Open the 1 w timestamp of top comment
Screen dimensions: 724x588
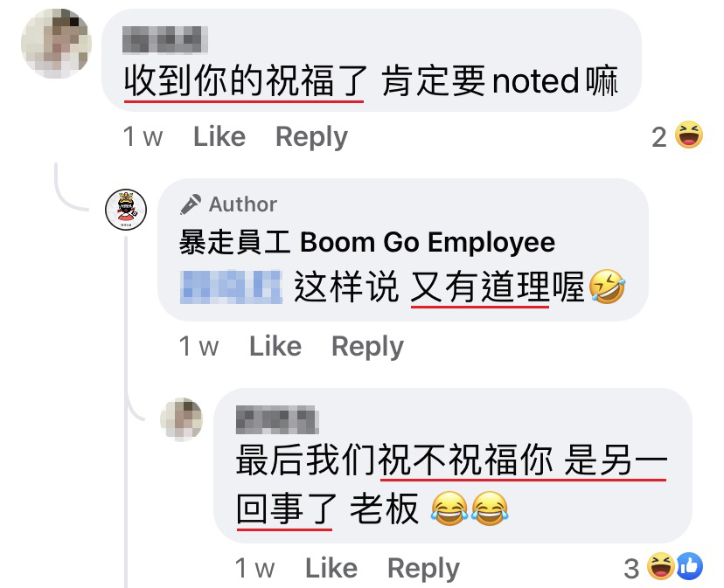(143, 136)
